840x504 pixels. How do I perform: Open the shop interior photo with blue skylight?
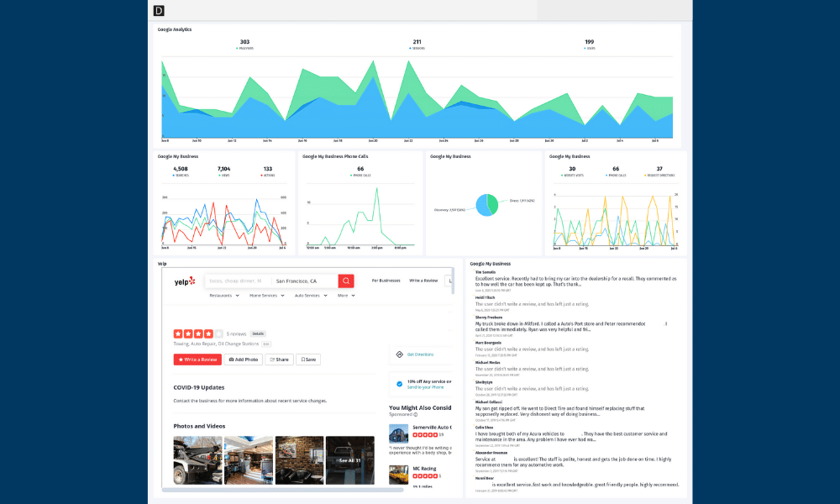(x=249, y=460)
